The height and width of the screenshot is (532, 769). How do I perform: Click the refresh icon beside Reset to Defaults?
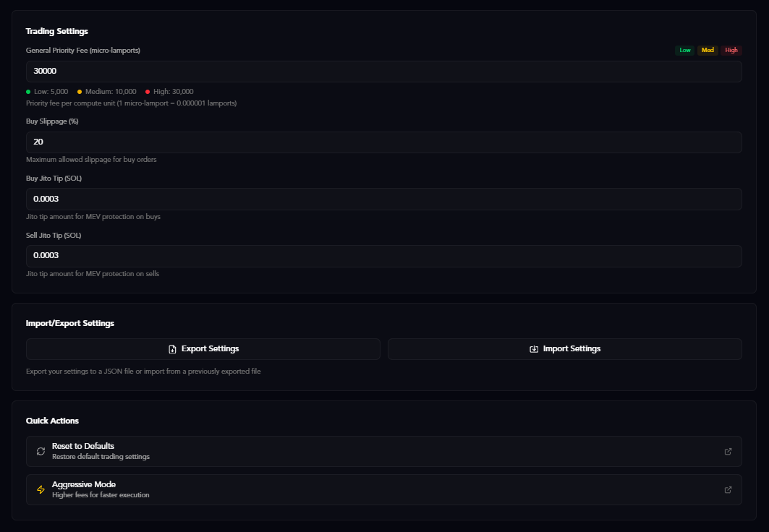click(x=41, y=451)
